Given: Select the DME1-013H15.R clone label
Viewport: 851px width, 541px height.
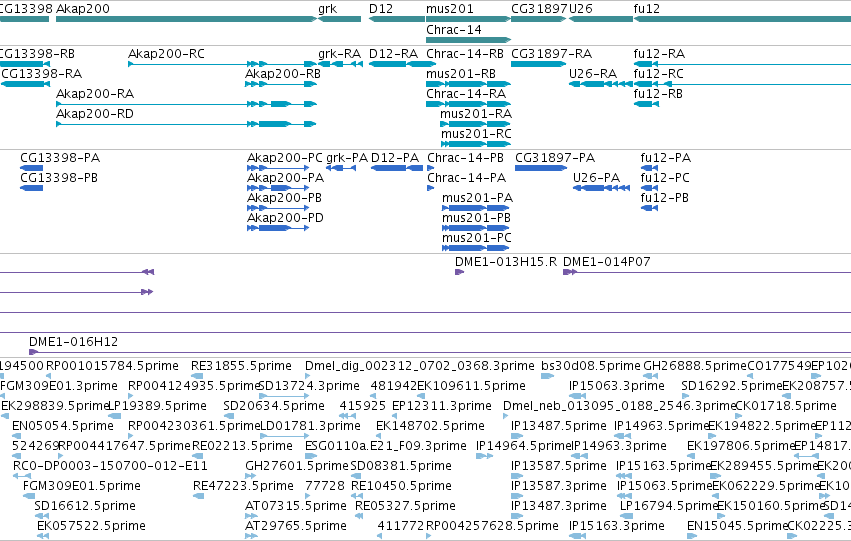Looking at the screenshot, I should pyautogui.click(x=506, y=262).
